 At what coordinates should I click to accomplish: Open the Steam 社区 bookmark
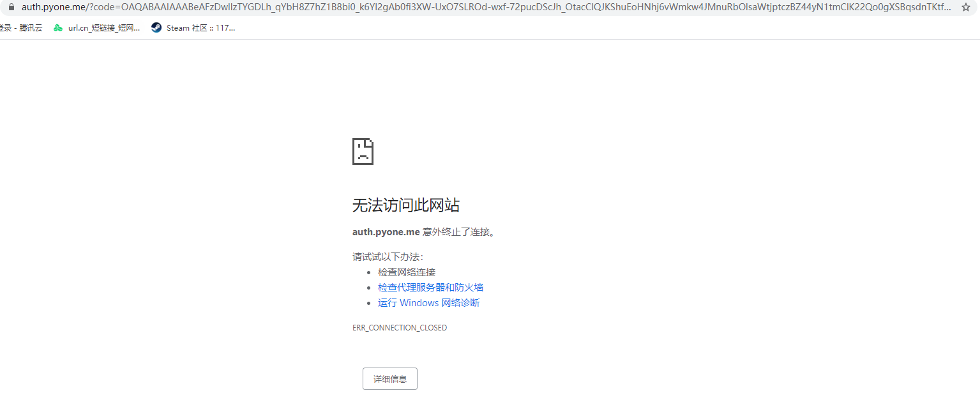coord(193,28)
